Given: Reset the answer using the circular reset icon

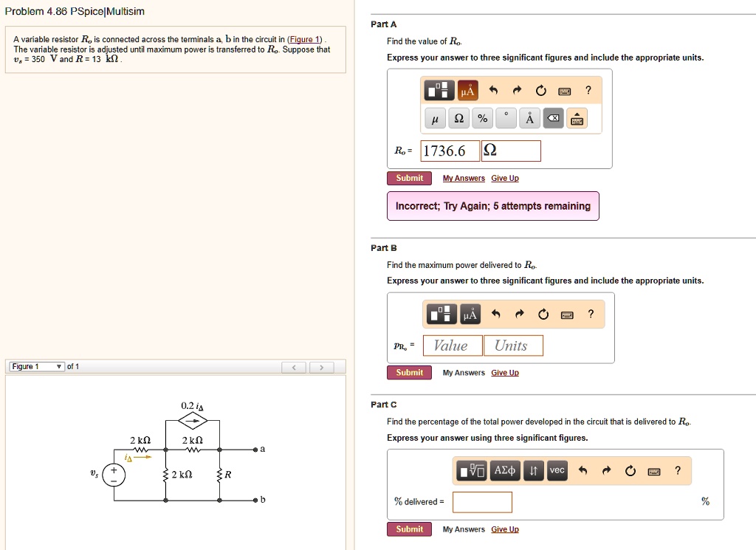Looking at the screenshot, I should click(541, 89).
